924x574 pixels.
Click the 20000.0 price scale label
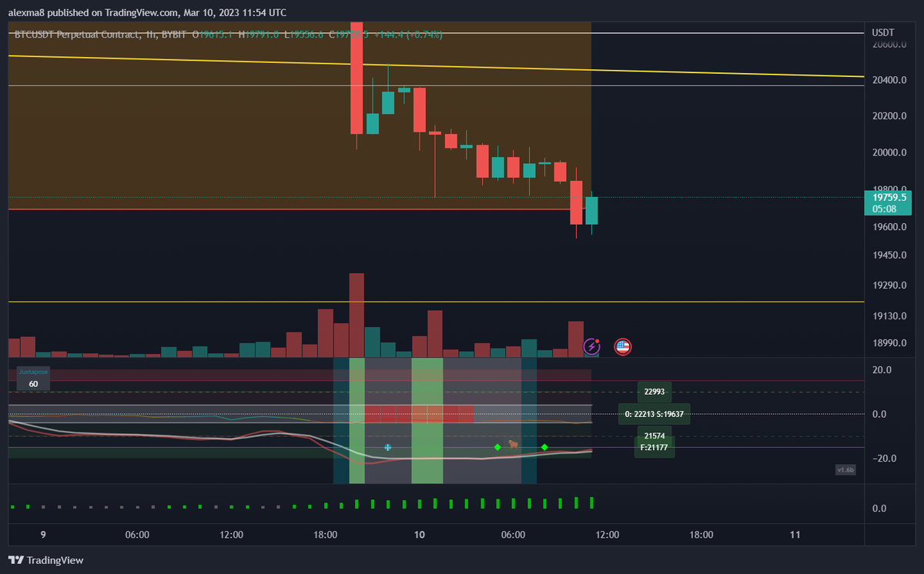(888, 152)
